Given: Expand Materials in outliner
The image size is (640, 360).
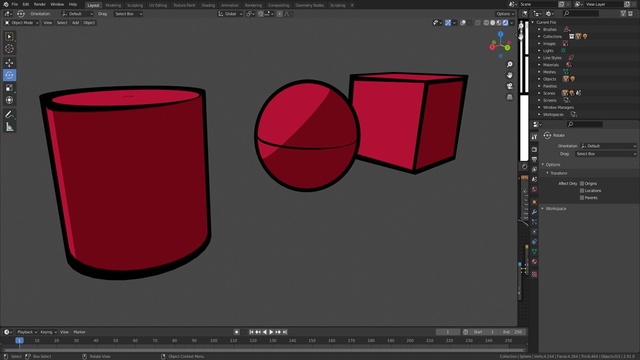Looking at the screenshot, I should coord(539,65).
